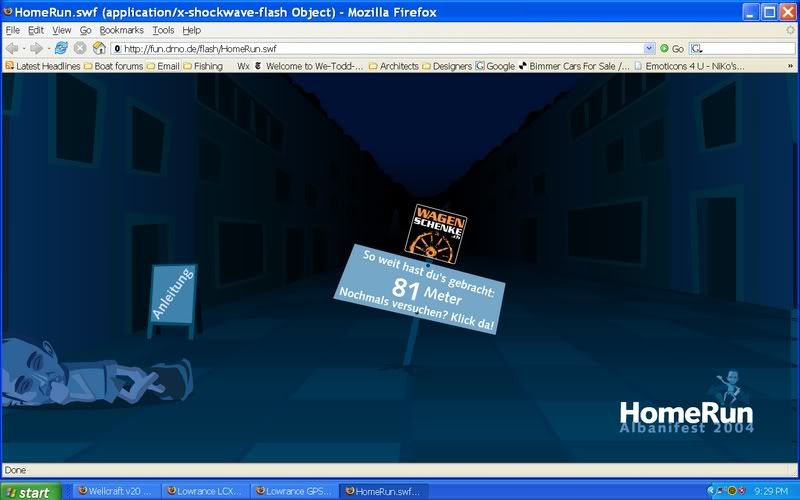Open Emoticons 4 U bookmark

pyautogui.click(x=689, y=66)
